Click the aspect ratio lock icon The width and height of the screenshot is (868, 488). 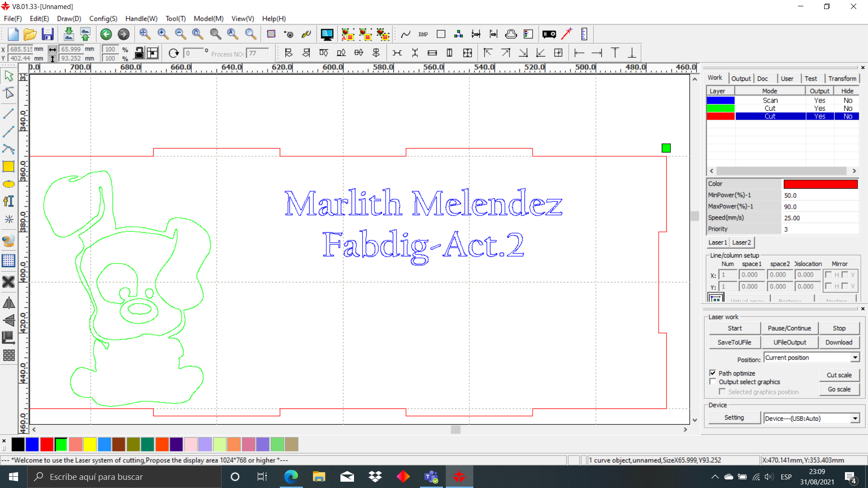coord(139,53)
